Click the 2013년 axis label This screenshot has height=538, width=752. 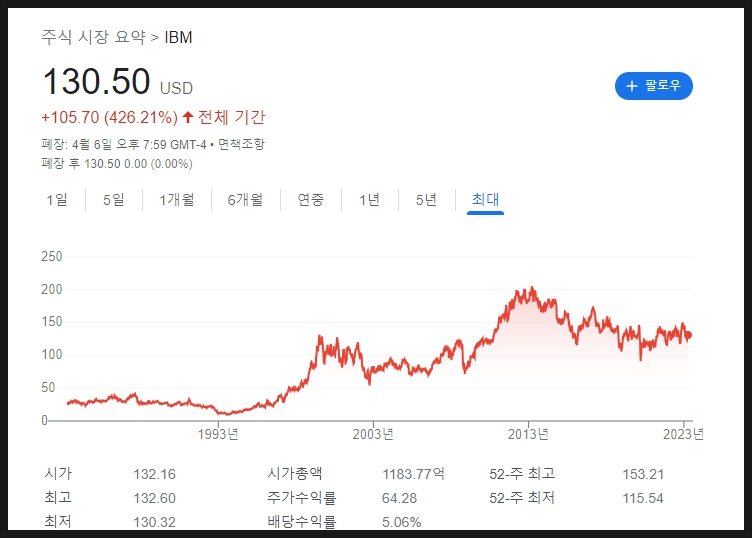[x=528, y=434]
